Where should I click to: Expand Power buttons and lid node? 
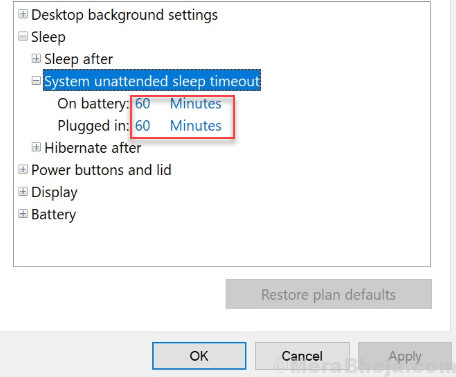click(23, 169)
